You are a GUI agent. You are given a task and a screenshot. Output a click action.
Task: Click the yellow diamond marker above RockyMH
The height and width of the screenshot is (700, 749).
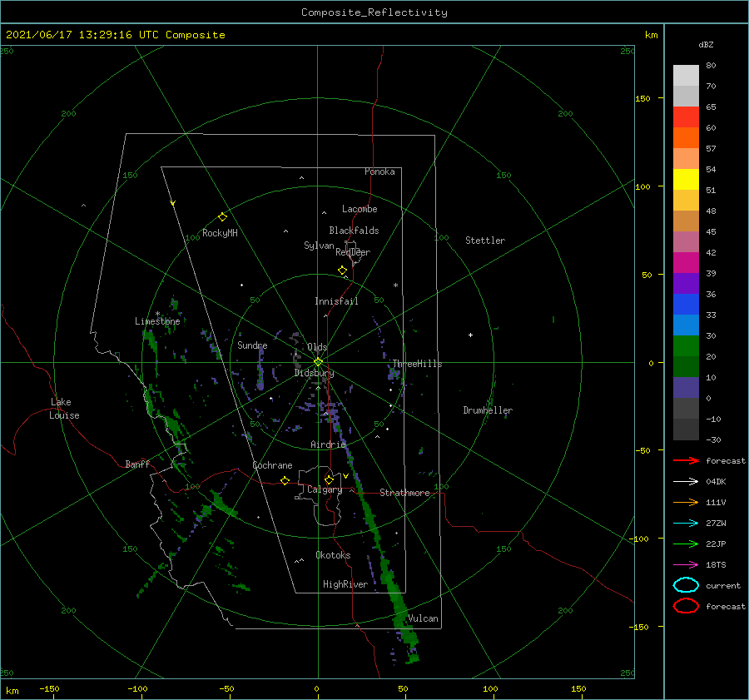[x=222, y=217]
